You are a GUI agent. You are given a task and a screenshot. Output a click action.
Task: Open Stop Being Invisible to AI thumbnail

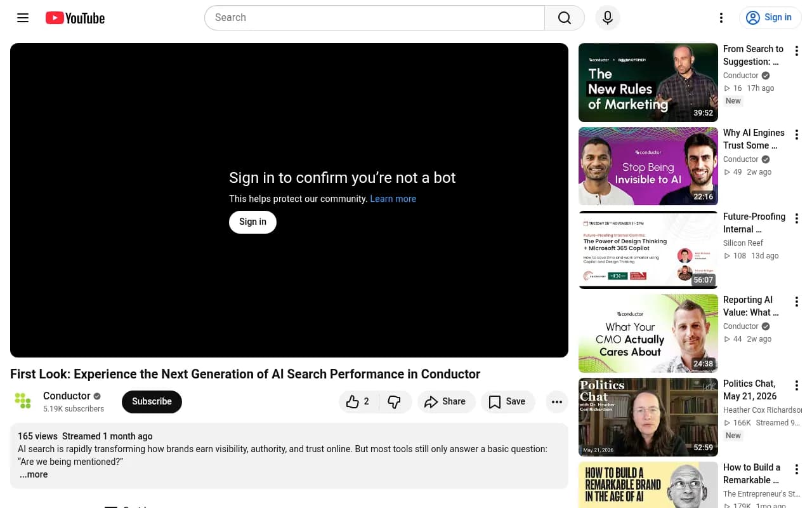(x=648, y=166)
